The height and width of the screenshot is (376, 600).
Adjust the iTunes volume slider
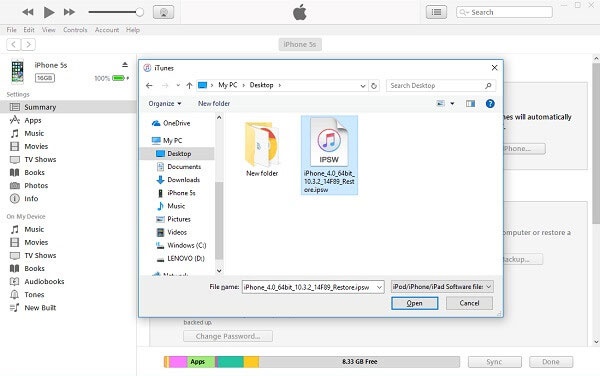(116, 12)
